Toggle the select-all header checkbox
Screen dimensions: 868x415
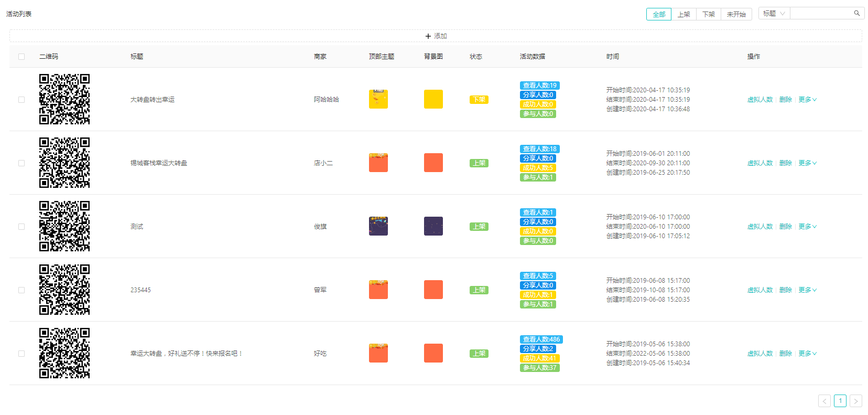[x=21, y=57]
